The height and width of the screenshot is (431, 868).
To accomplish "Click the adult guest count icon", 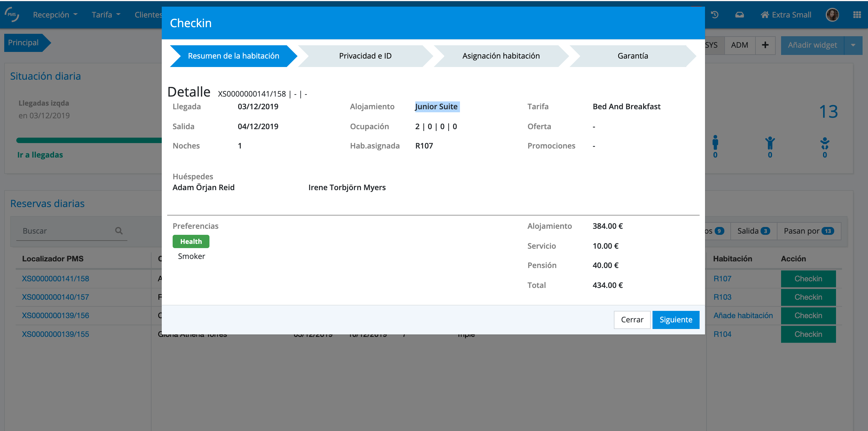I will coord(715,143).
